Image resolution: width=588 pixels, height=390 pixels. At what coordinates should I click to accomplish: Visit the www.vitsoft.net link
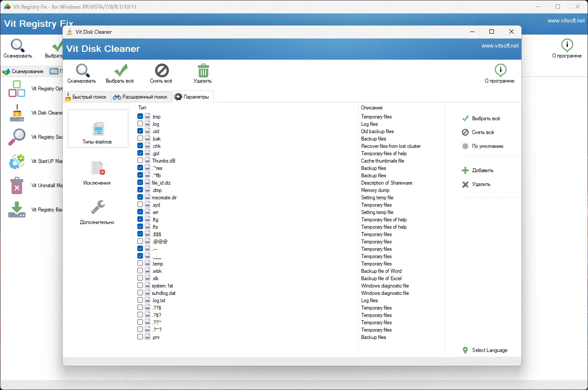click(500, 45)
